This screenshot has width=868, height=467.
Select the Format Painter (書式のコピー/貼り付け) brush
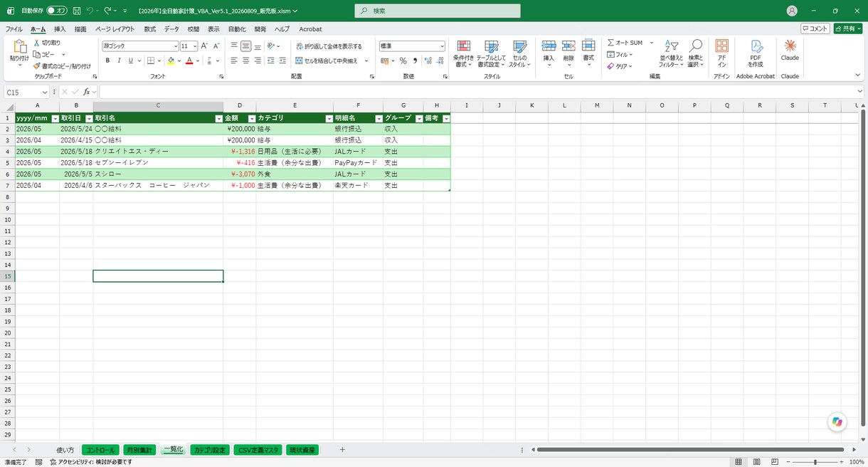36,65
